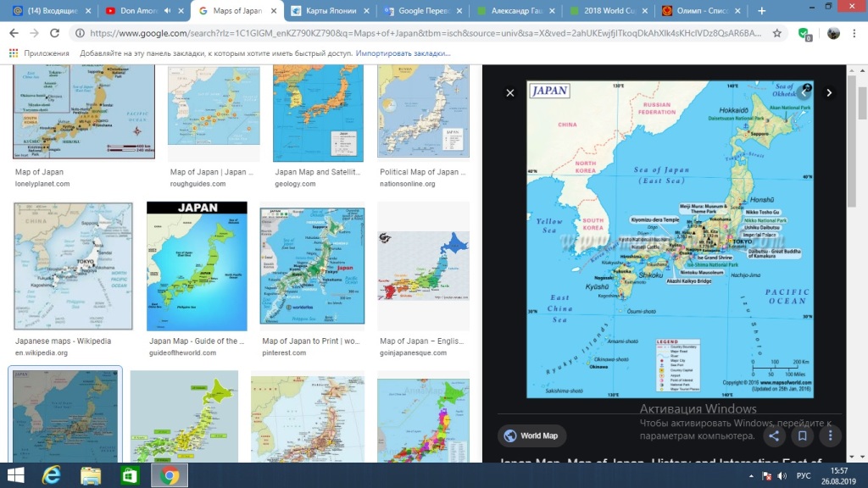The height and width of the screenshot is (488, 868).
Task: Open the Wikipedia Japanese maps thumbnail
Action: point(73,266)
